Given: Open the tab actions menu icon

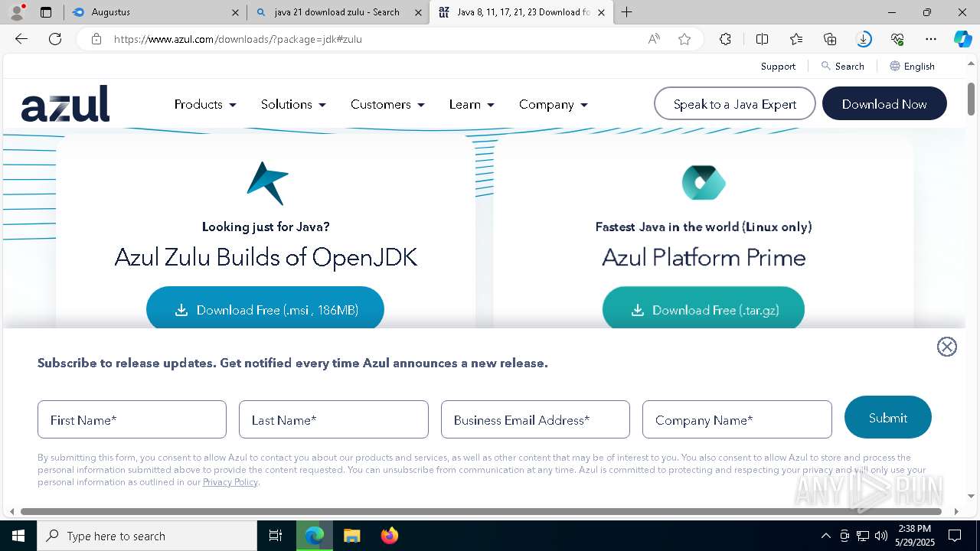Looking at the screenshot, I should [x=46, y=12].
